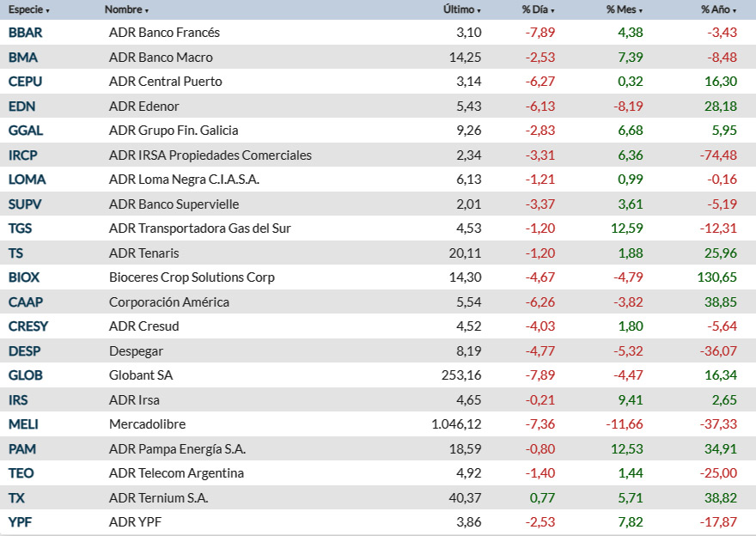Open the TGS ticker link
The image size is (756, 536).
(21, 228)
